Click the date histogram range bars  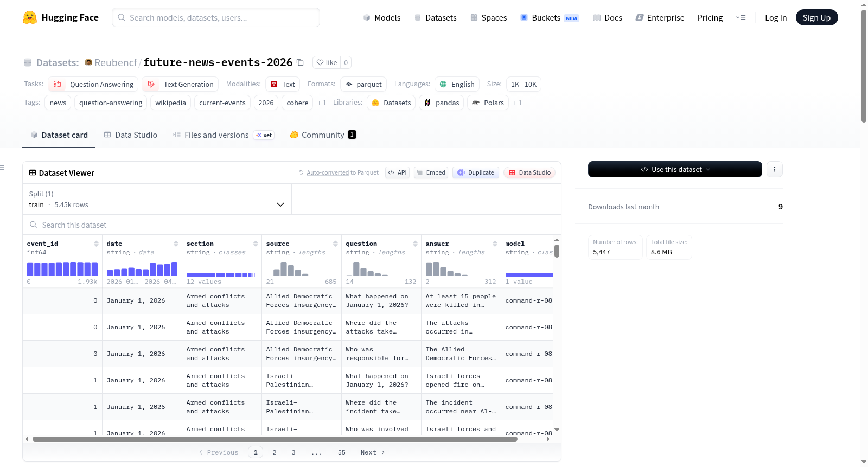point(142,269)
